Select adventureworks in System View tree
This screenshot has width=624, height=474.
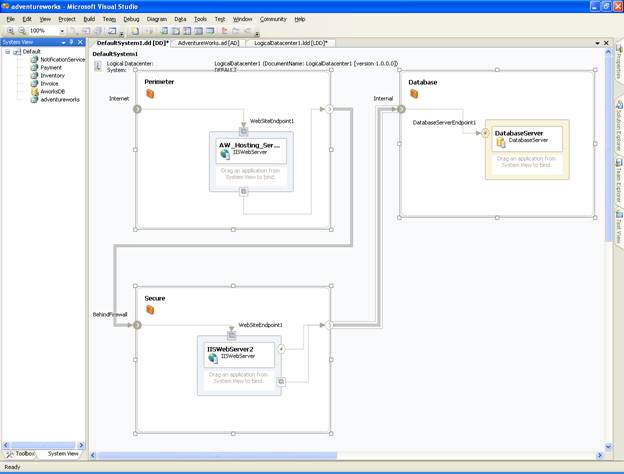(x=60, y=99)
